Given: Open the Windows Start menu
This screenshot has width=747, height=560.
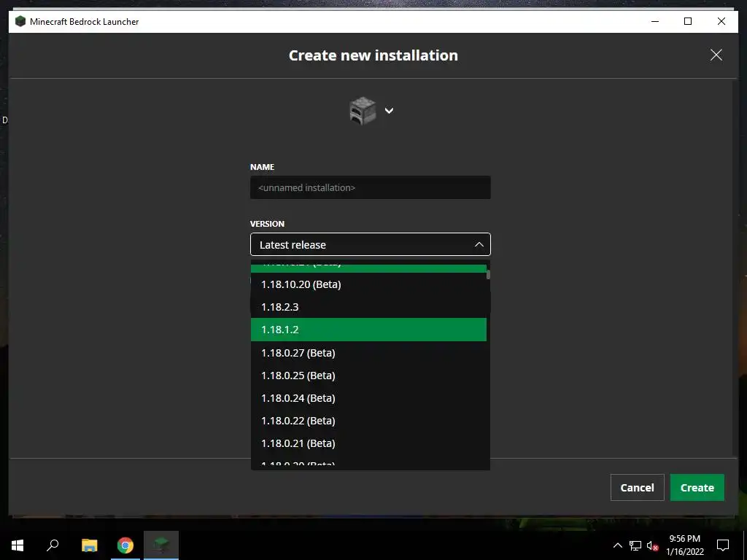Looking at the screenshot, I should (x=18, y=545).
